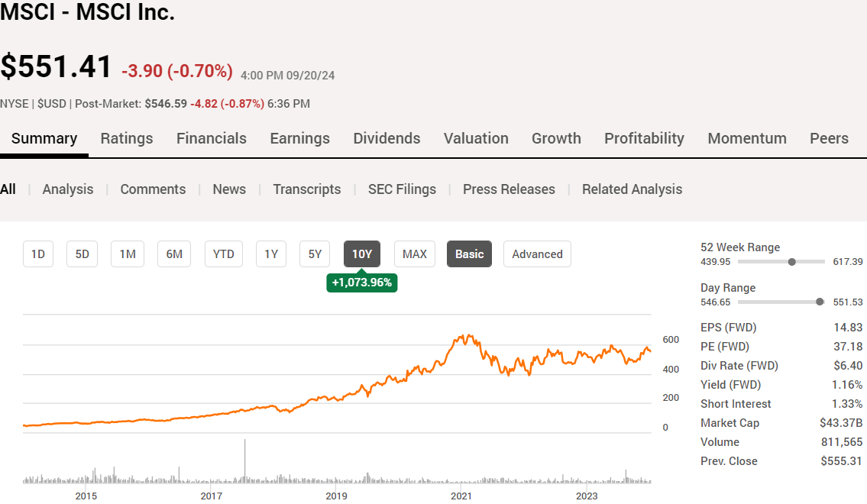The image size is (867, 504).
Task: Set chart range to 1D
Action: coord(38,254)
